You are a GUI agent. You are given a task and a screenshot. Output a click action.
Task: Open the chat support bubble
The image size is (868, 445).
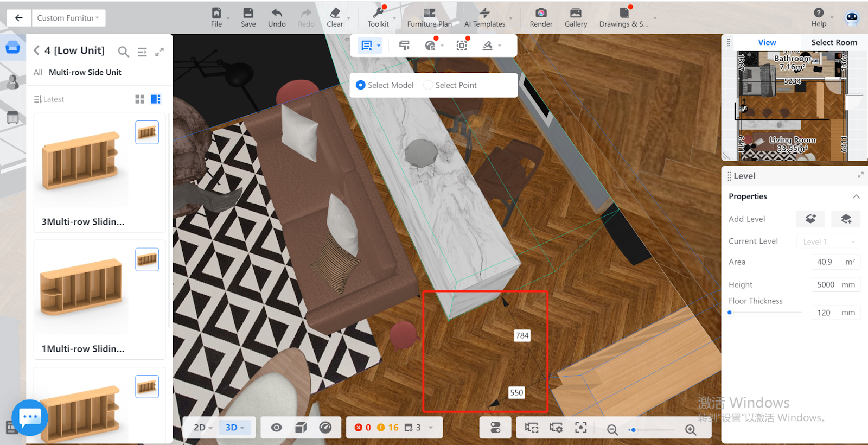coord(30,417)
